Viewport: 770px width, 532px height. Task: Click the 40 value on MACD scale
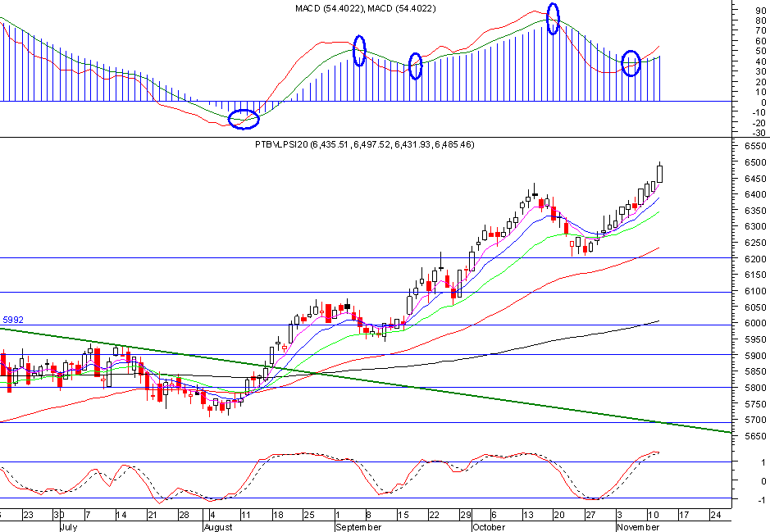coord(761,61)
